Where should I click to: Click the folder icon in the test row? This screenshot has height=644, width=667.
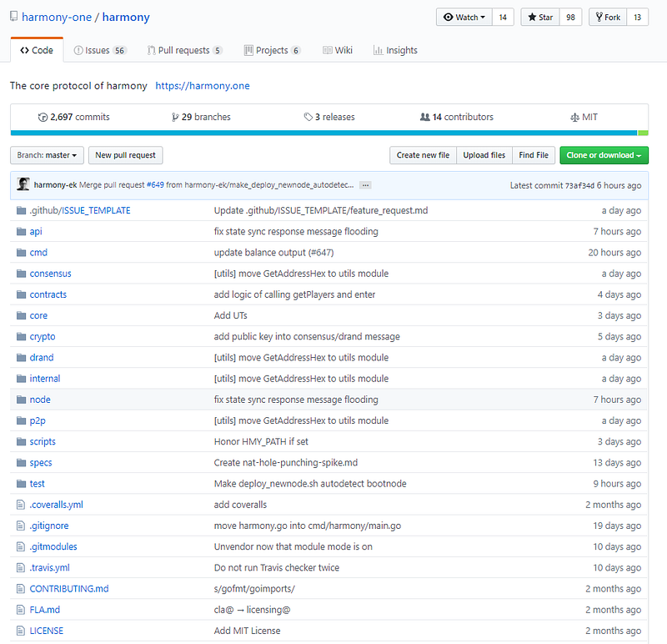(x=22, y=484)
